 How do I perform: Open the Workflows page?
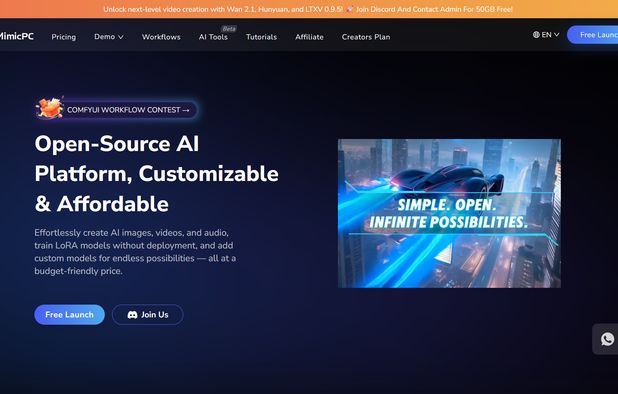pyautogui.click(x=161, y=37)
